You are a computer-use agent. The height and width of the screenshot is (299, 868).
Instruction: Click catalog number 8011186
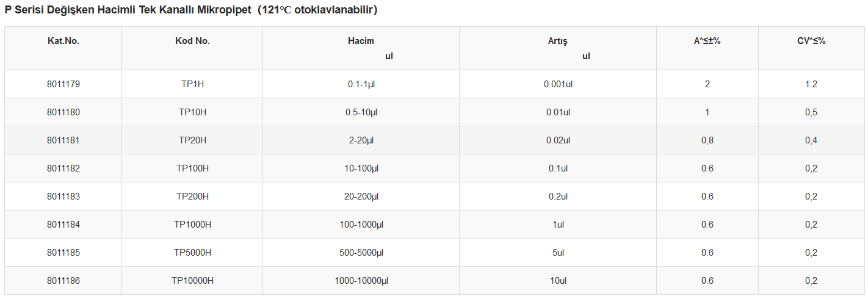pos(63,281)
